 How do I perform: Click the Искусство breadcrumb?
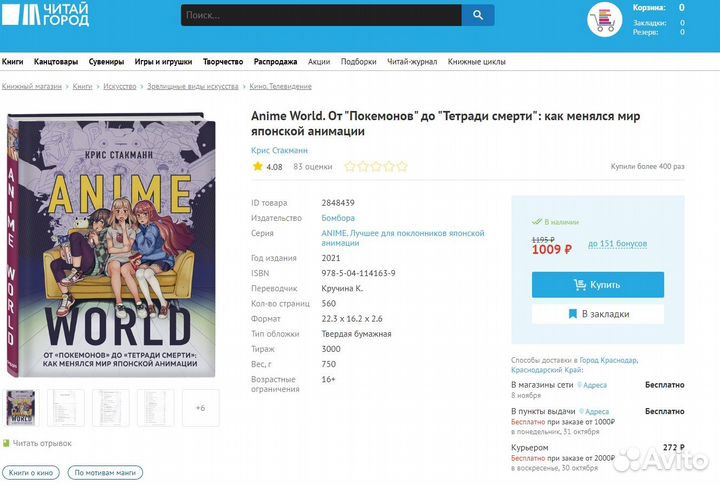(x=119, y=86)
